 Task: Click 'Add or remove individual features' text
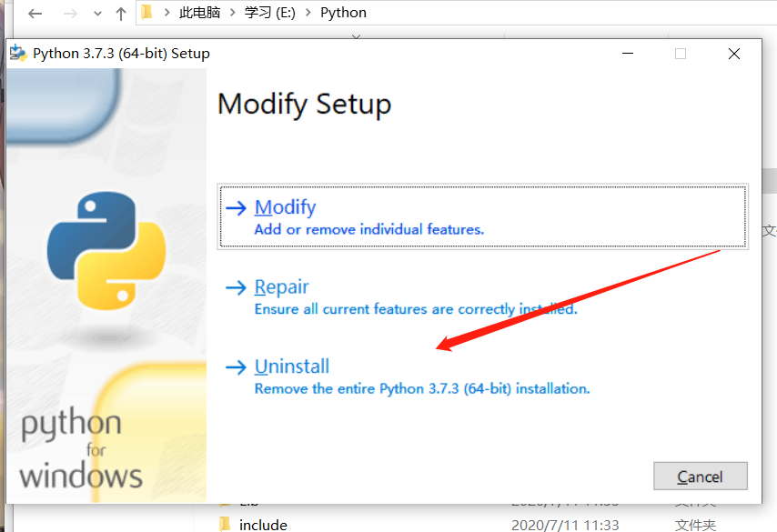(x=369, y=229)
